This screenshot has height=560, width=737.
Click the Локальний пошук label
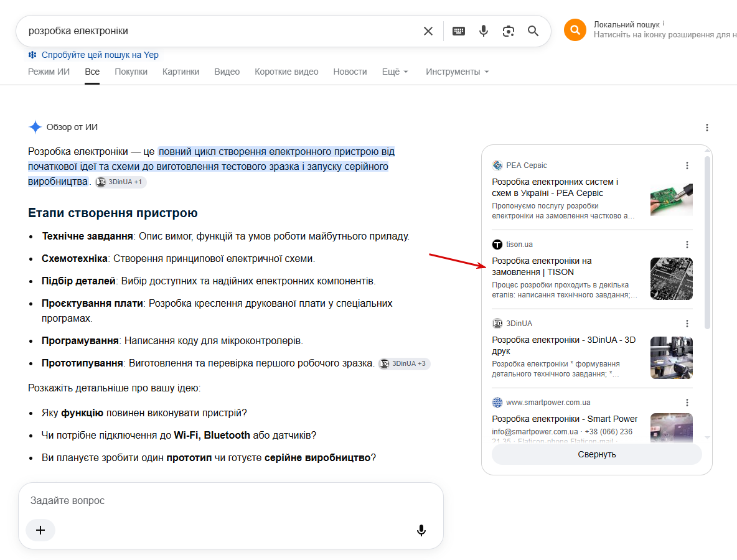(627, 24)
